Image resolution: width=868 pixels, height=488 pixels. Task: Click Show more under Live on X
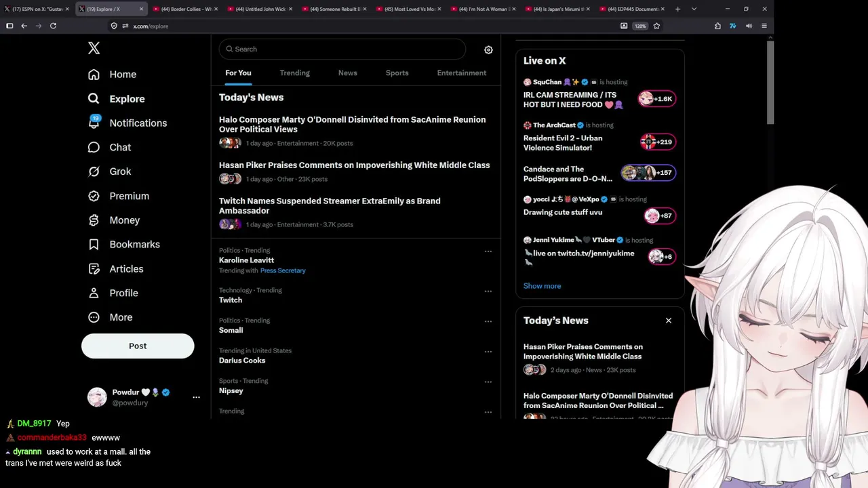(542, 286)
